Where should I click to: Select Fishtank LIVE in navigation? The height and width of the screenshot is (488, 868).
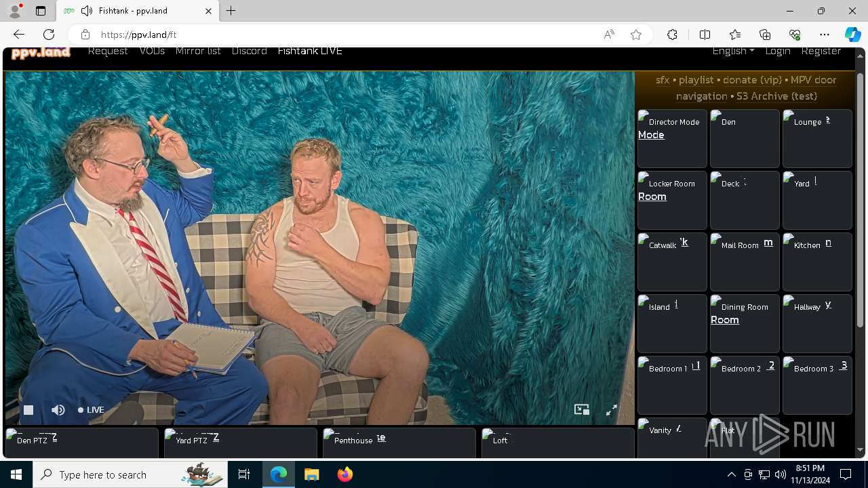tap(310, 51)
